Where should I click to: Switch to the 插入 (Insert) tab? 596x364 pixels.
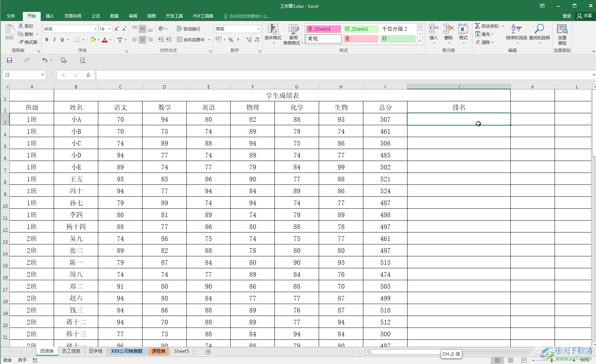coord(50,16)
